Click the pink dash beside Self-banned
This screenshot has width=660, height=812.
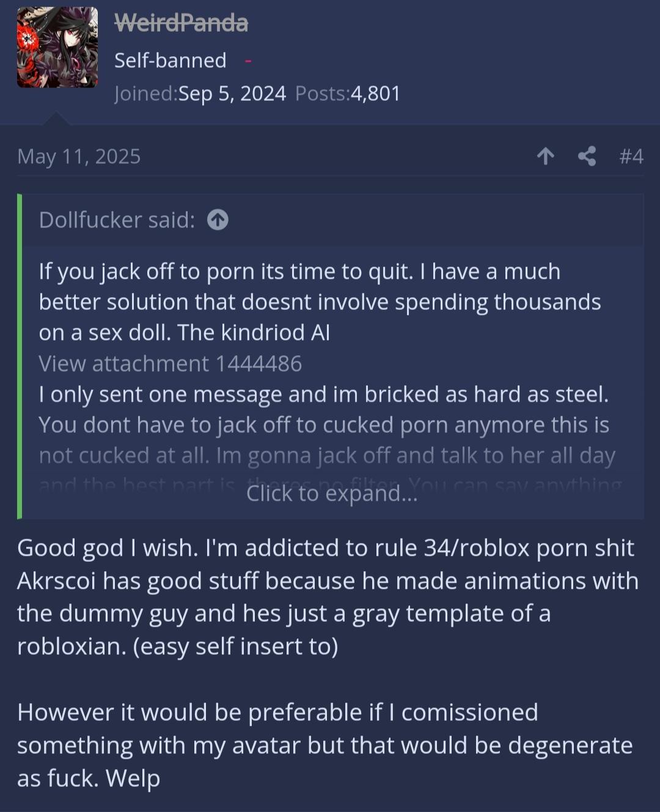pyautogui.click(x=248, y=61)
